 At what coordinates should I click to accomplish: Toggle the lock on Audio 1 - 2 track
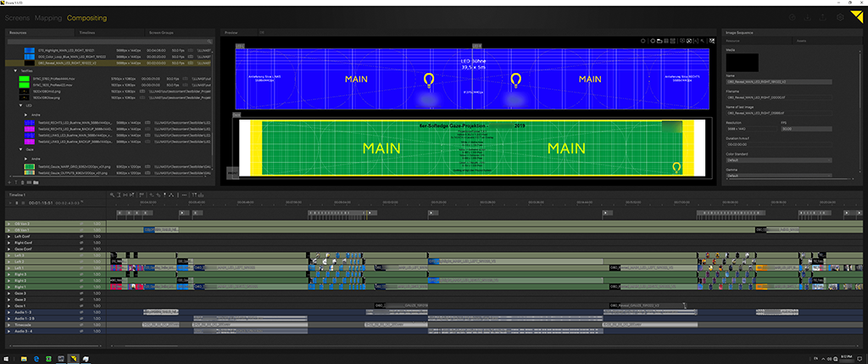click(81, 313)
